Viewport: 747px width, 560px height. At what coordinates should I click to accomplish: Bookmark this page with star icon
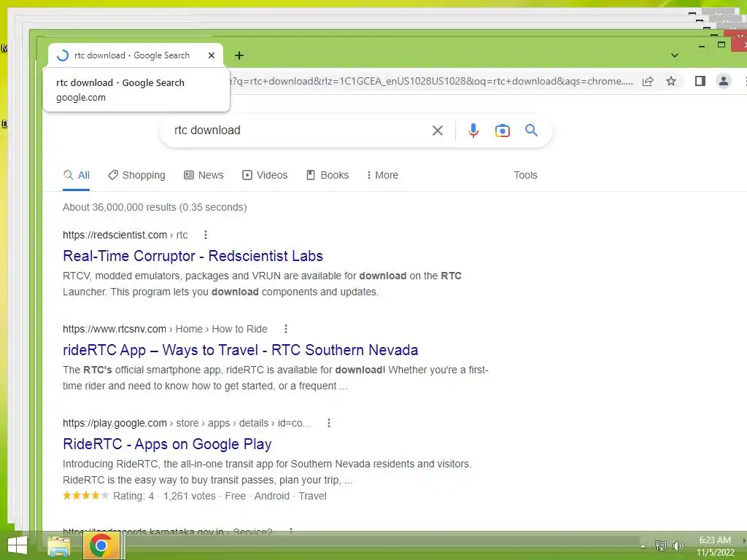click(671, 81)
